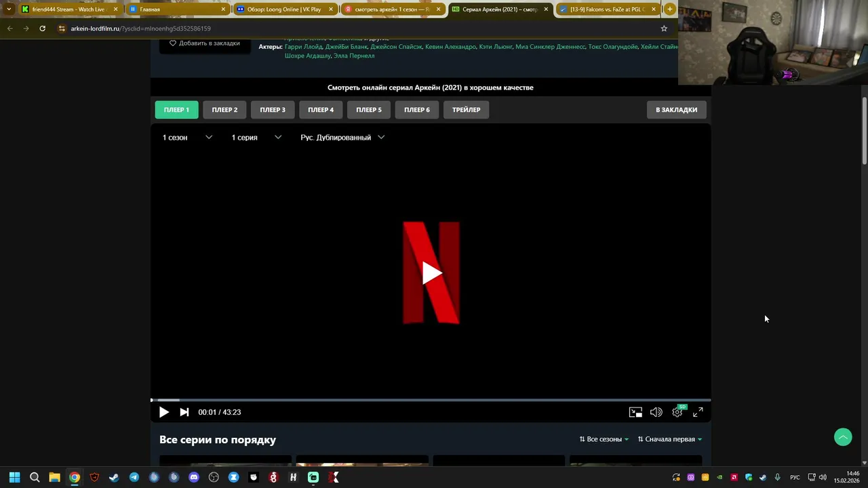Click the play icon in the player control bar
The image size is (868, 488).
(164, 412)
